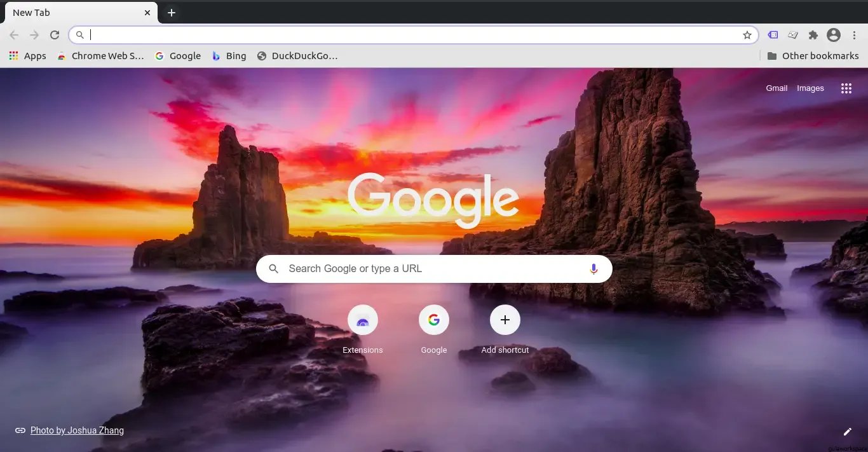Open the Images link
Image resolution: width=868 pixels, height=452 pixels.
pos(810,88)
